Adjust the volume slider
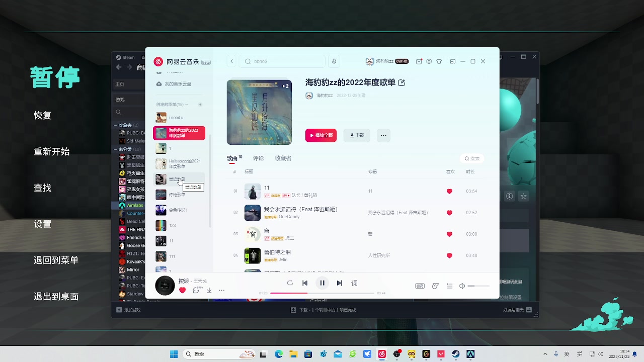The height and width of the screenshot is (362, 644). [478, 286]
